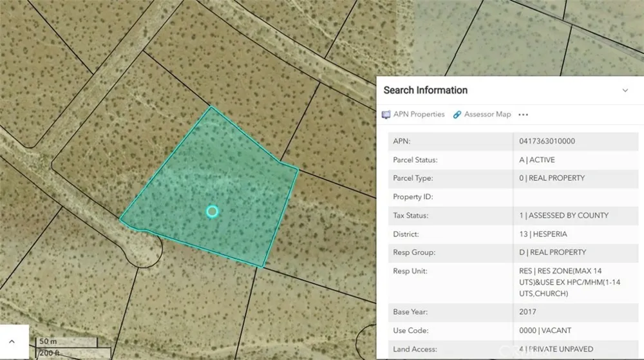Click the 50 m scale bar

point(66,341)
